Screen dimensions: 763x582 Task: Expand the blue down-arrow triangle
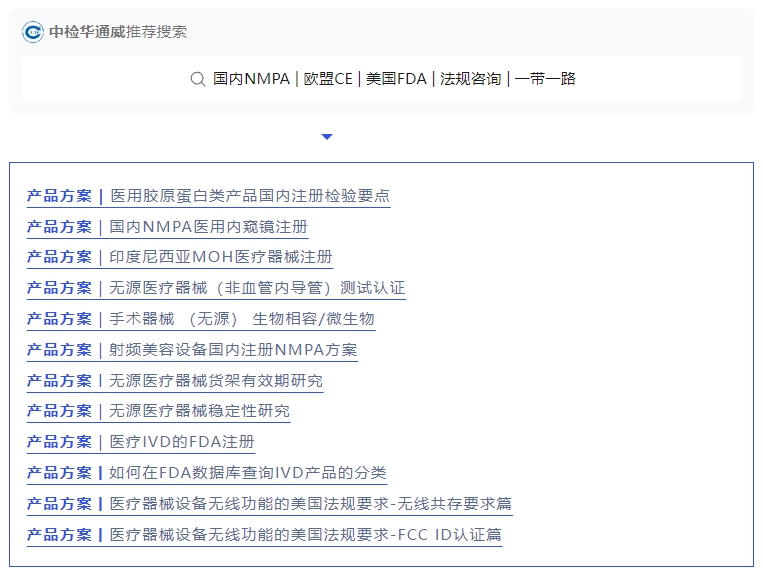point(327,137)
